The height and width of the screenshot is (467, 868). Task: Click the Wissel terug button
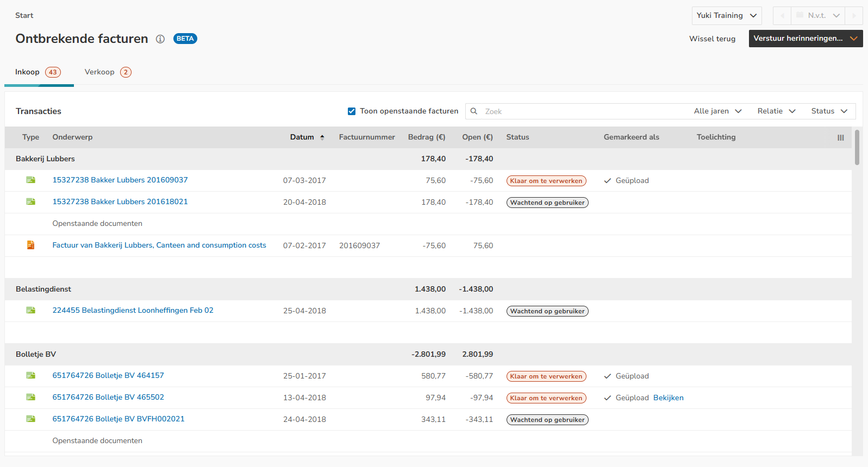[712, 39]
